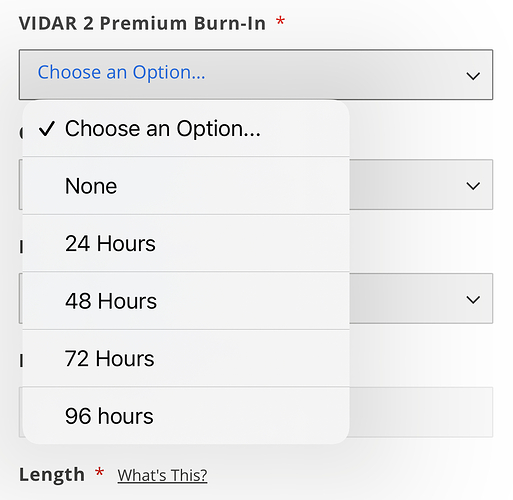Click the red asterisk next to Length
Viewport: 513px width, 500px height.
pyautogui.click(x=99, y=472)
